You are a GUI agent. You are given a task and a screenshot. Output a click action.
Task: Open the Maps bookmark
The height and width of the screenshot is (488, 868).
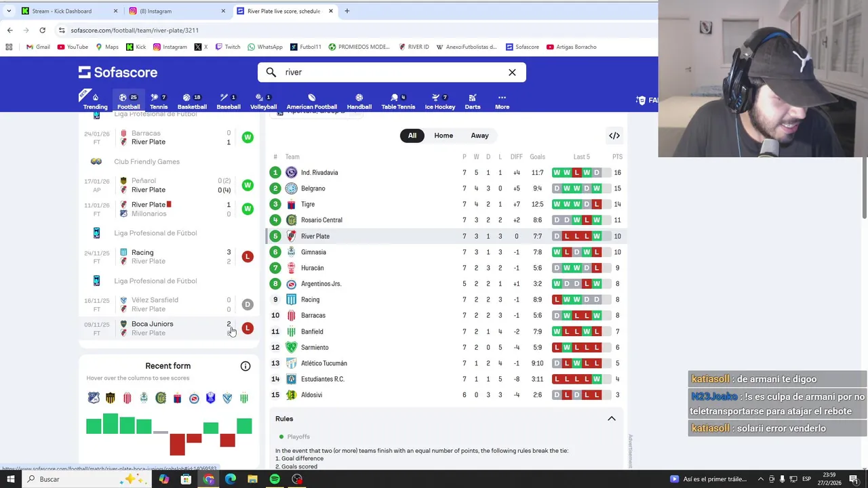[x=107, y=47]
